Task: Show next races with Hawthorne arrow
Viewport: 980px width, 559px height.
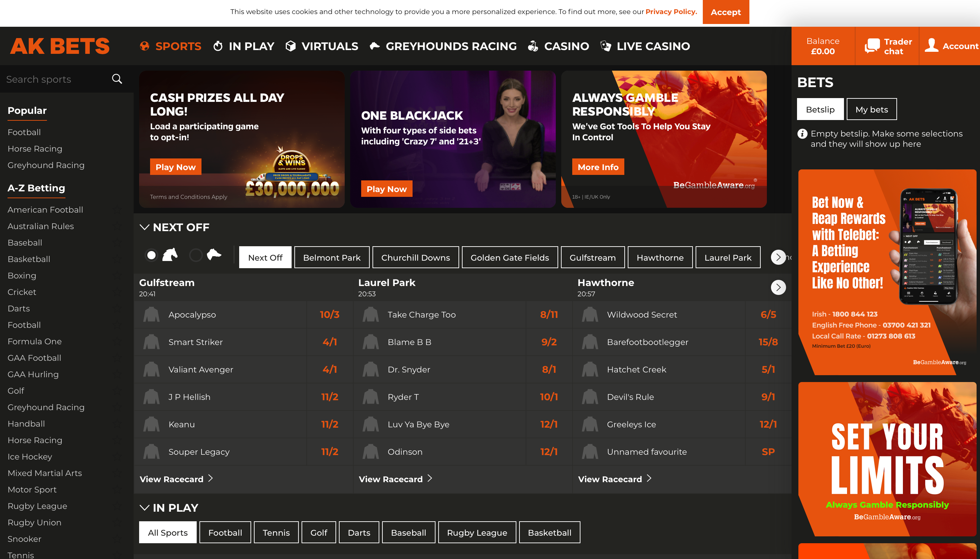Action: point(778,287)
